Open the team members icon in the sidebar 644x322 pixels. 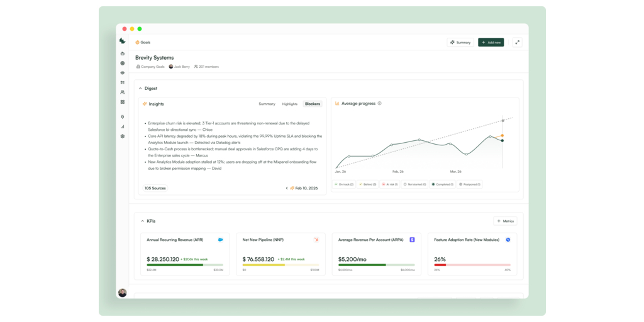[x=123, y=92]
